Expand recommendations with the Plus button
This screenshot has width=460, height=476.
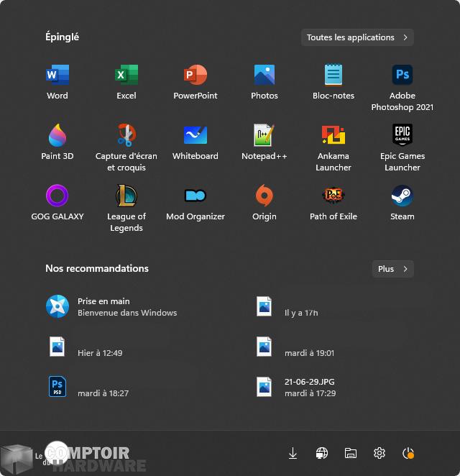[392, 269]
